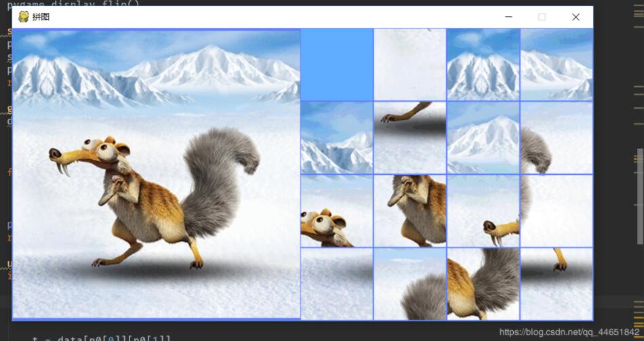Select the tile with hind foot and shadow
644x341 pixels.
pyautogui.click(x=557, y=284)
